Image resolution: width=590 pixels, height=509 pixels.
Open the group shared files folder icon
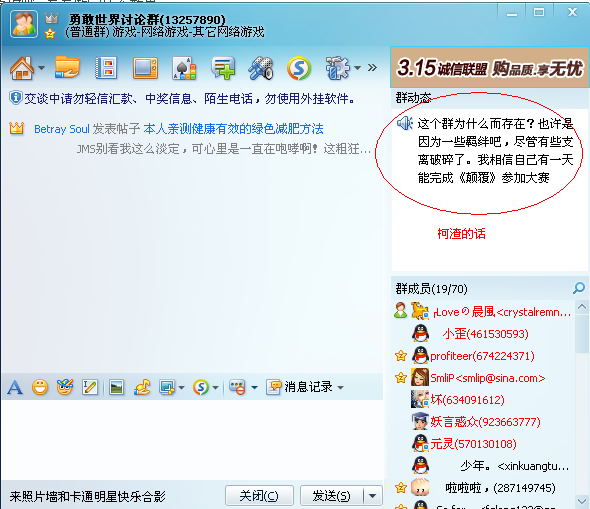pyautogui.click(x=67, y=67)
